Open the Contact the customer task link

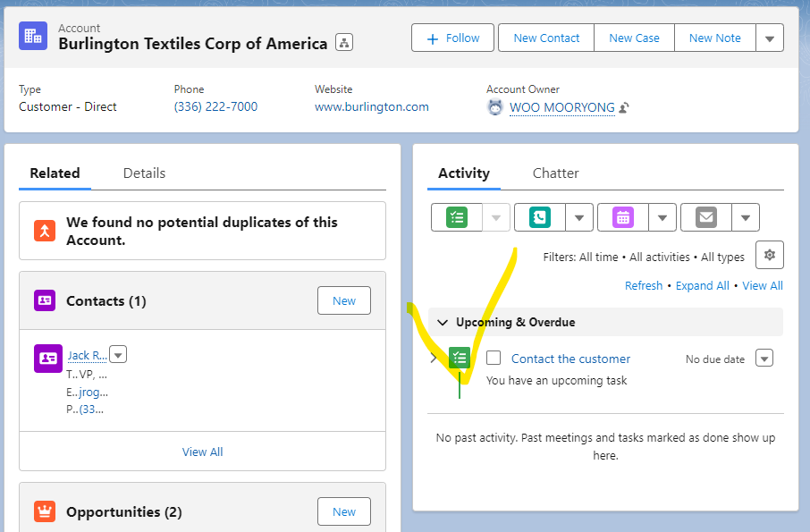pos(570,359)
